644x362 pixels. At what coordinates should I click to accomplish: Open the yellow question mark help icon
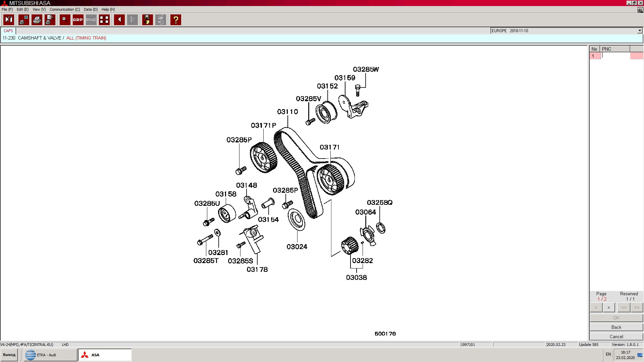(175, 20)
